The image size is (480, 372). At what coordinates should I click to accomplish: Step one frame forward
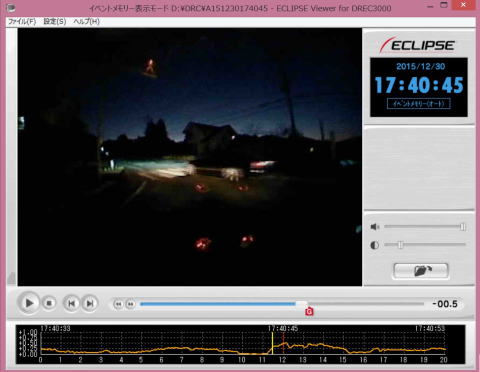[x=131, y=304]
